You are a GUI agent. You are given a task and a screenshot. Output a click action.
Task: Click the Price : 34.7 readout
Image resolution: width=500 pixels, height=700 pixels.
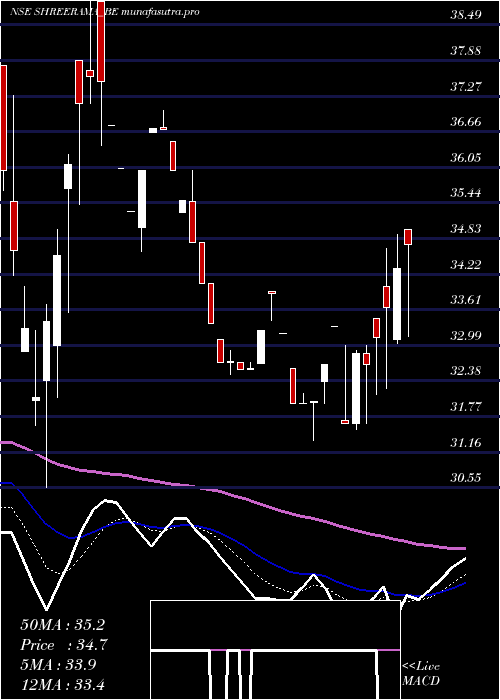click(63, 645)
